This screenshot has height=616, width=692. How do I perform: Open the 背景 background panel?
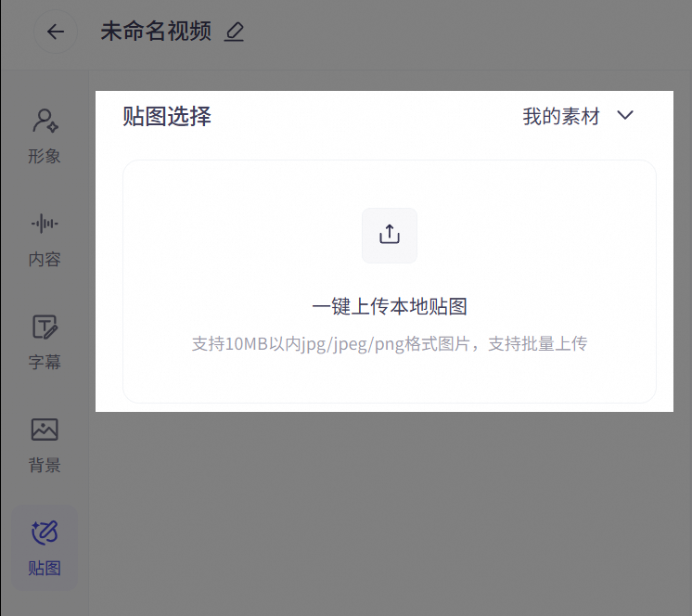point(45,445)
